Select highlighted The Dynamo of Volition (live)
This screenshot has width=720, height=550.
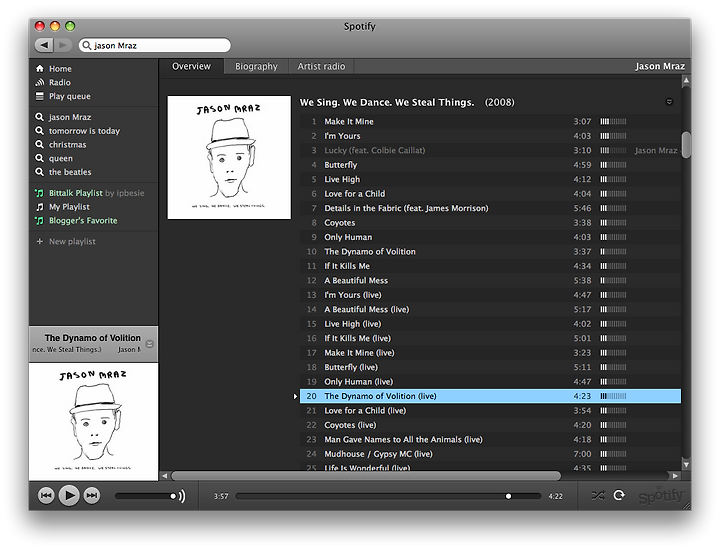[x=490, y=396]
